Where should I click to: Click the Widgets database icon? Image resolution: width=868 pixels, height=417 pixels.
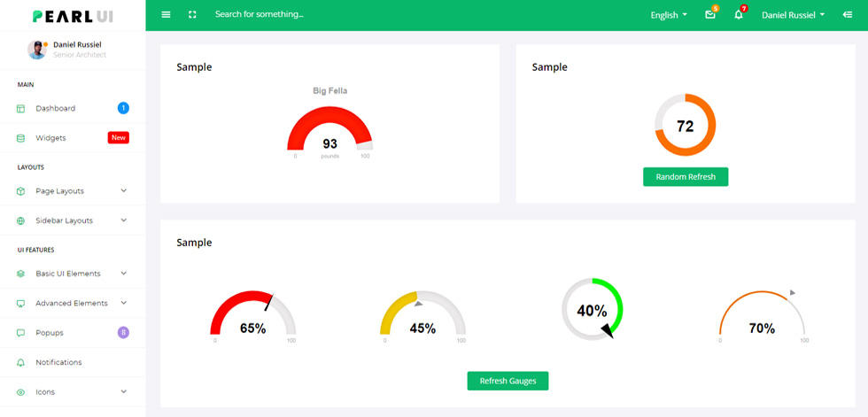pos(21,138)
